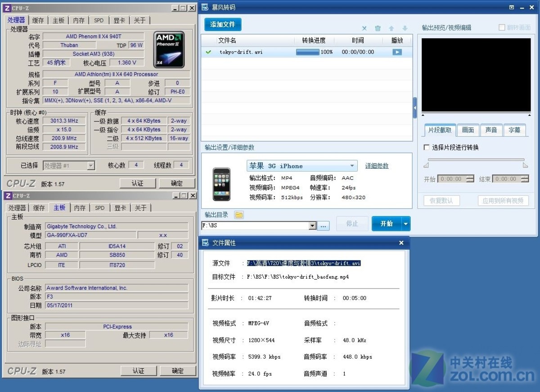Screen dimensions: 540x392
Task: Open the 开始 button dropdown arrow
Action: pos(405,224)
